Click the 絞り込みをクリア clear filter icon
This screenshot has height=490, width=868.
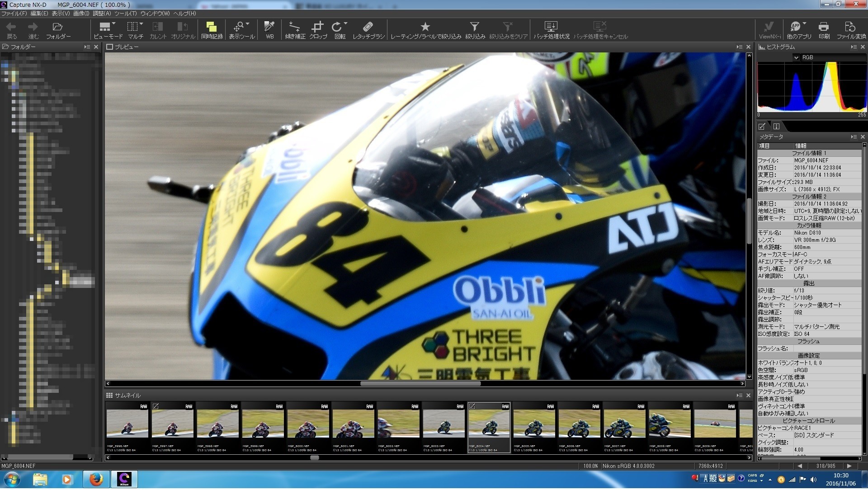508,27
